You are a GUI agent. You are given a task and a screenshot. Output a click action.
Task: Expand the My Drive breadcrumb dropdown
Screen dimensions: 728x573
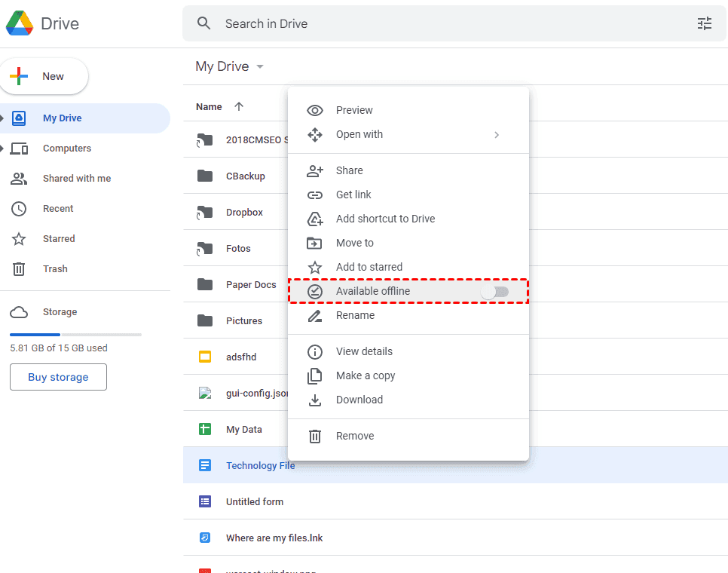[259, 66]
